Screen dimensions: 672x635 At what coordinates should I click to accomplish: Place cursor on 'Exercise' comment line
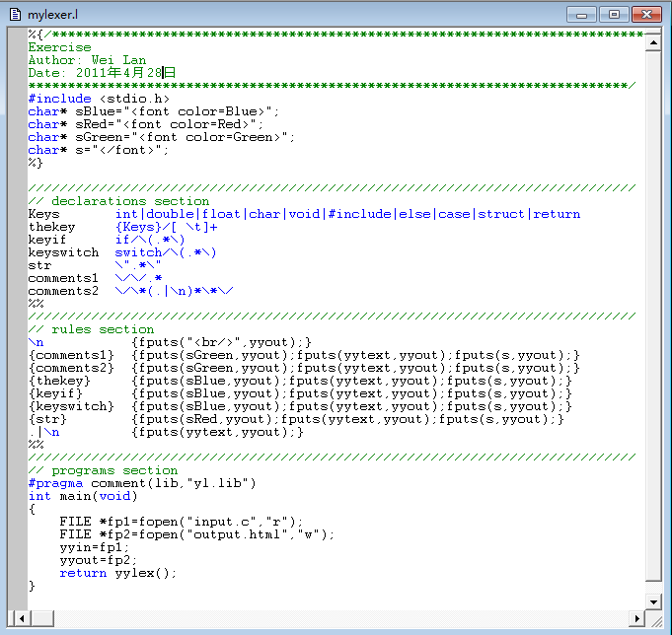59,47
